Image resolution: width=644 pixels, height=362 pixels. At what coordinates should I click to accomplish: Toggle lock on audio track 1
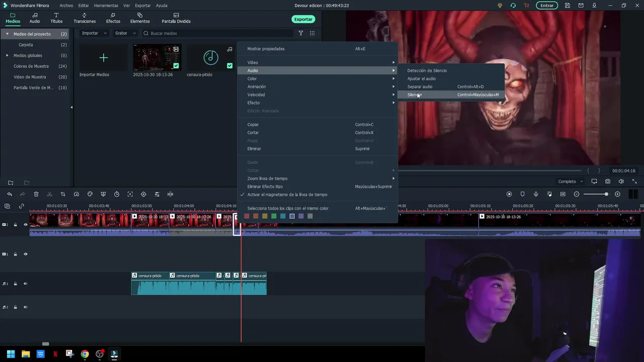pyautogui.click(x=15, y=284)
